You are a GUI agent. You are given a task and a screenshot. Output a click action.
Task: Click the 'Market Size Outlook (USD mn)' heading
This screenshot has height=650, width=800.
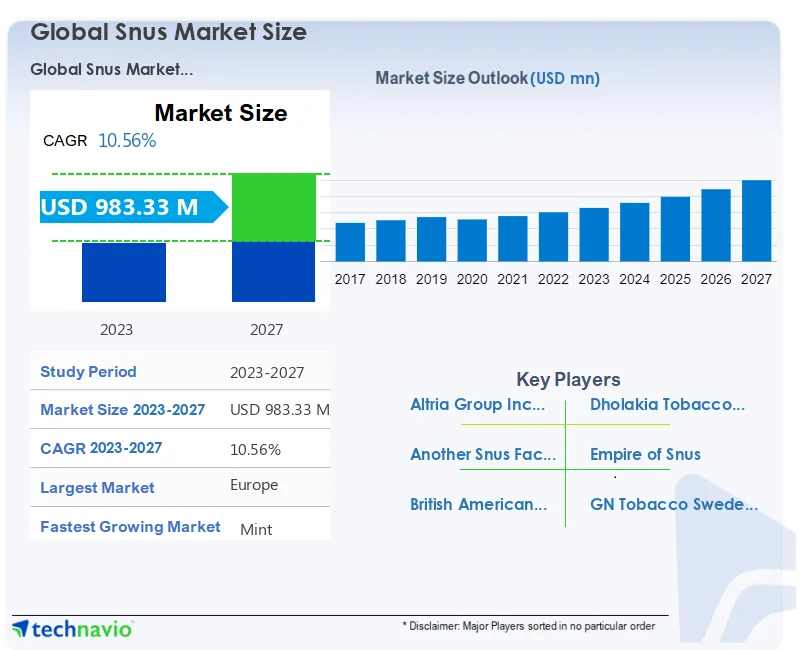click(487, 78)
